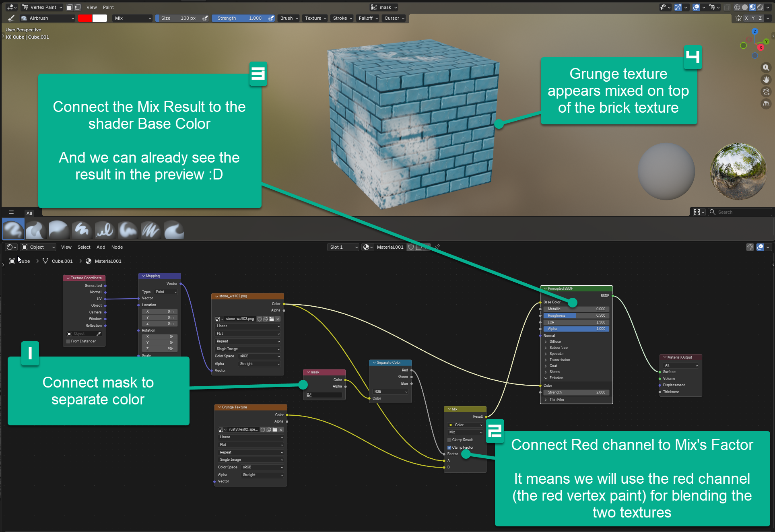Expand the Subsurface panel in Principled BSDF
Screen dimensions: 775x532
click(546, 348)
